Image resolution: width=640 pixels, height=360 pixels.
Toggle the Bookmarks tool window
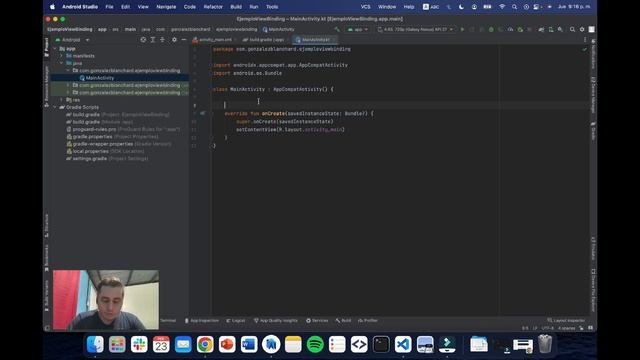[47, 258]
